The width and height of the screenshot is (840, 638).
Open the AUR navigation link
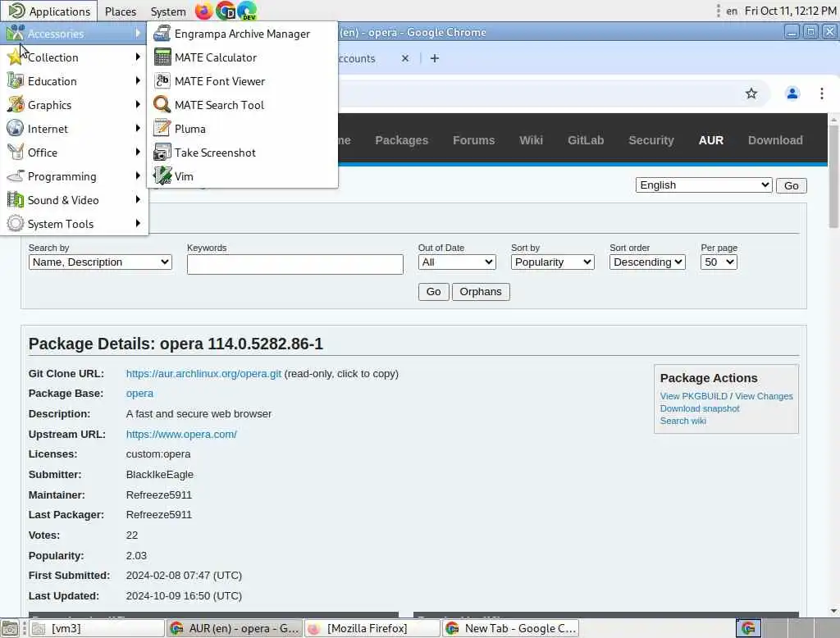[x=711, y=140]
